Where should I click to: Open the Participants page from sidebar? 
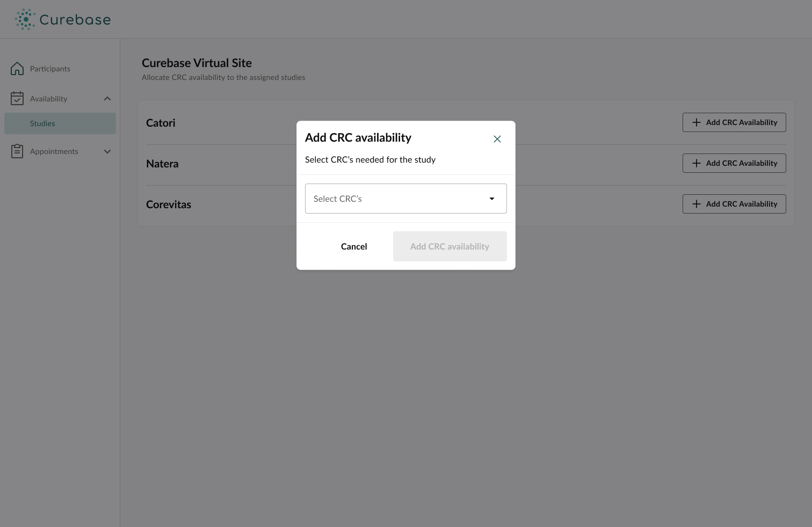click(50, 69)
